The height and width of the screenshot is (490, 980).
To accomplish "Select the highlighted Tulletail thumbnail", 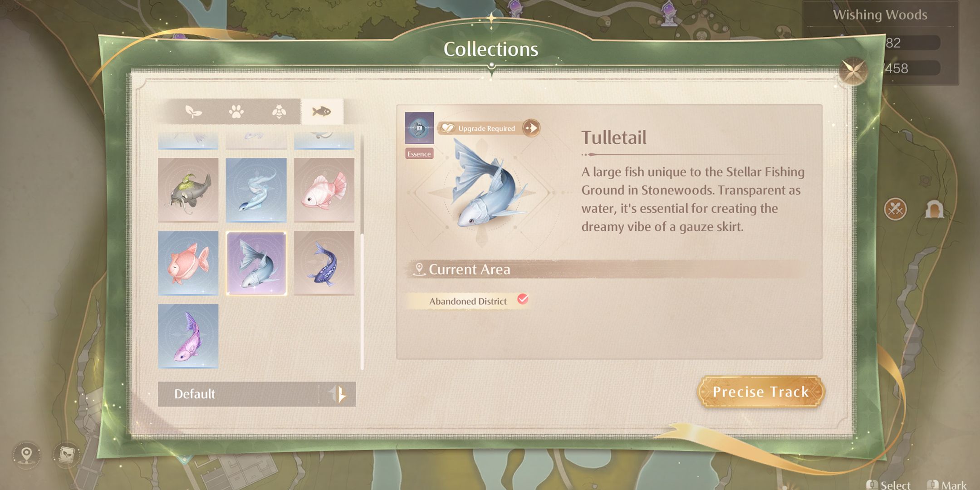I will pos(256,263).
